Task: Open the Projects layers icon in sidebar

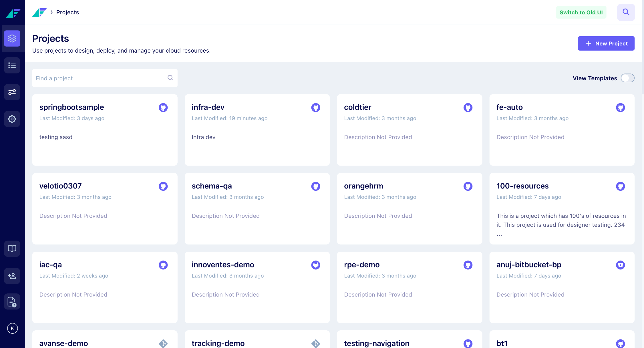Action: coord(12,38)
